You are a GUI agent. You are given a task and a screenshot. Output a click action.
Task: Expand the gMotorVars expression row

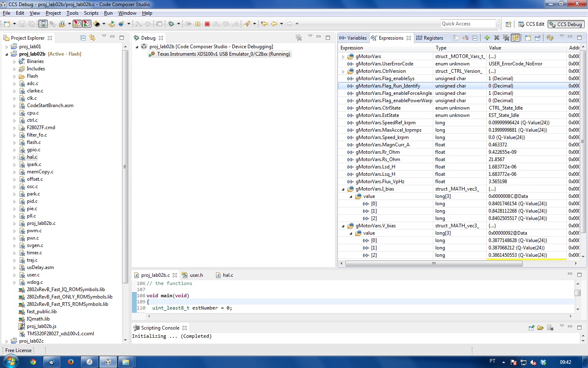pyautogui.click(x=343, y=56)
